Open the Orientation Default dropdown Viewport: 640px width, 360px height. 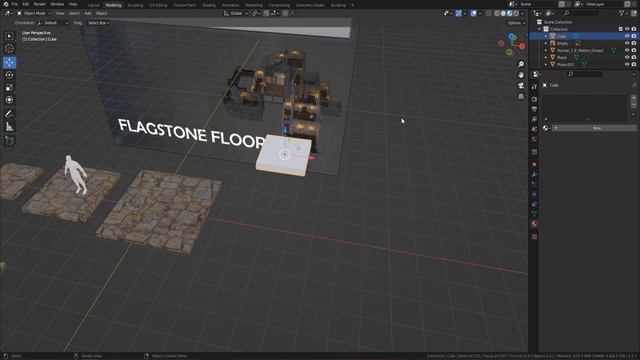(x=53, y=23)
